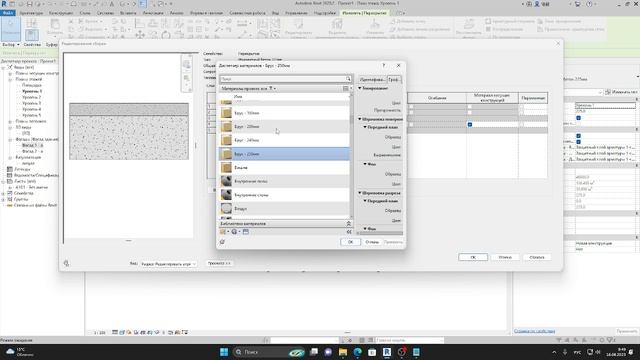This screenshot has height=360, width=640.
Task: Click the search magnifier in Material Browser
Action: pos(348,79)
